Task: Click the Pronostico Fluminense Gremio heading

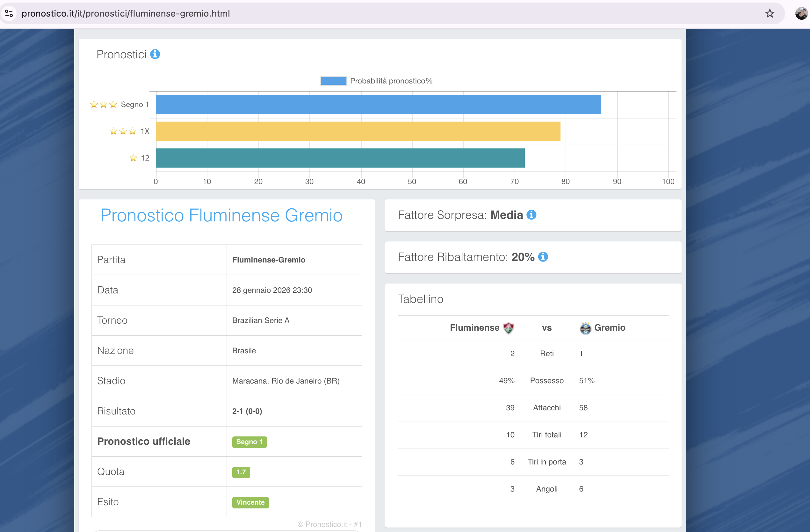Action: coord(221,215)
